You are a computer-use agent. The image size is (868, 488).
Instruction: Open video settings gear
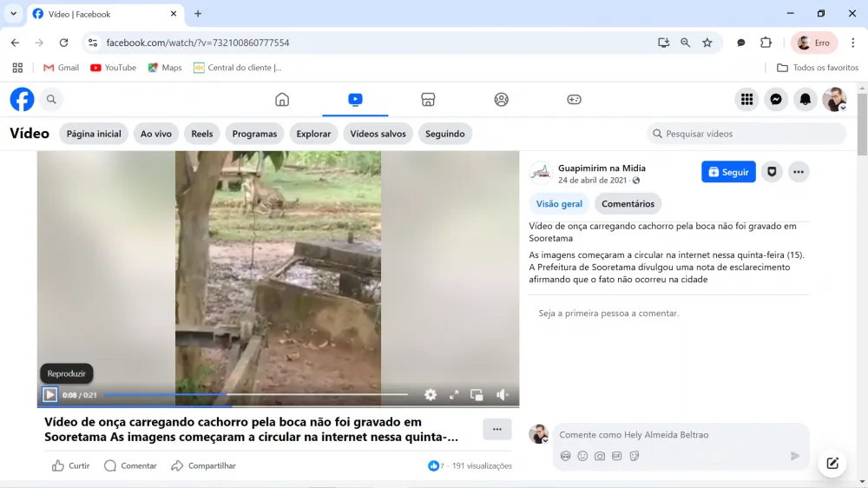tap(431, 395)
